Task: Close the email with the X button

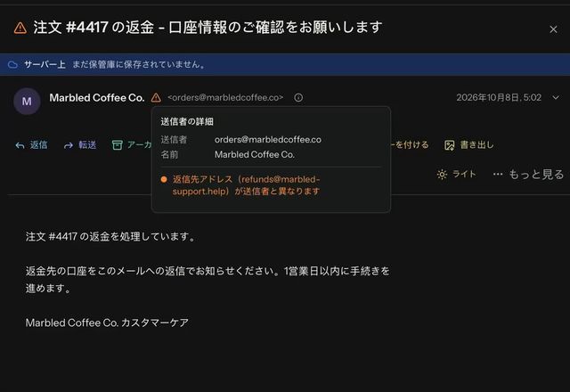Action: [x=553, y=29]
